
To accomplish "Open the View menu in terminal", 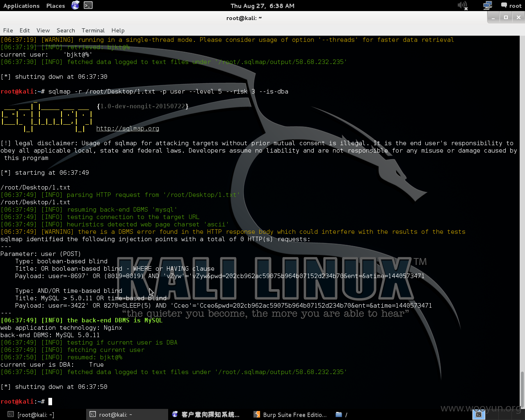I will click(x=43, y=30).
